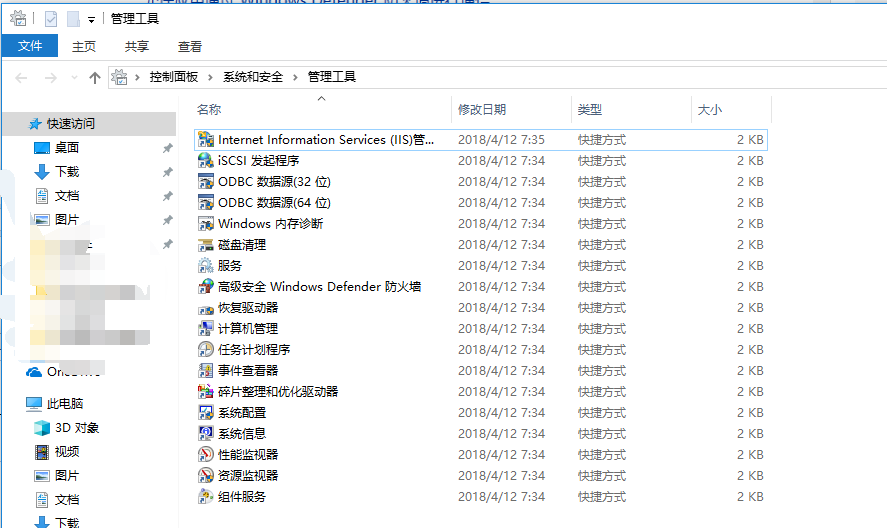Click the iSCSI 发起程序 icon
The height and width of the screenshot is (528, 887).
(x=206, y=161)
